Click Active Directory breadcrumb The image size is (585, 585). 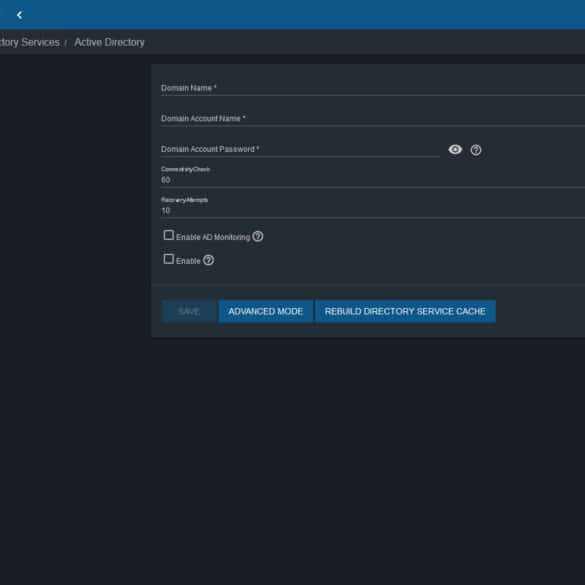pyautogui.click(x=109, y=43)
